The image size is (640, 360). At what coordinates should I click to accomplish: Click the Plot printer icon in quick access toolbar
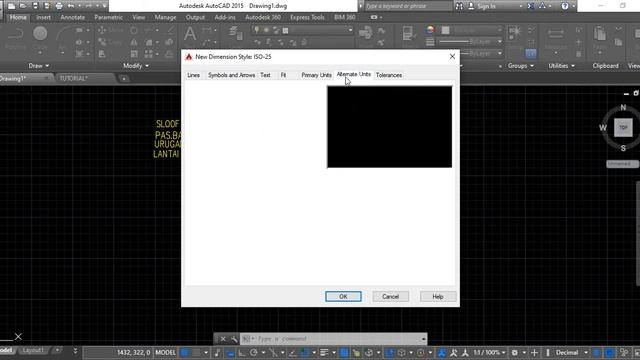59,6
